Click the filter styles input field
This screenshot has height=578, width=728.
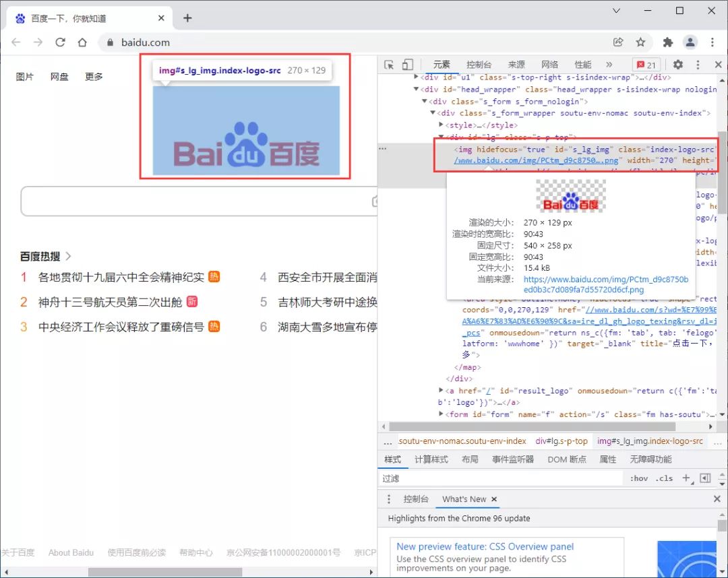click(x=499, y=478)
